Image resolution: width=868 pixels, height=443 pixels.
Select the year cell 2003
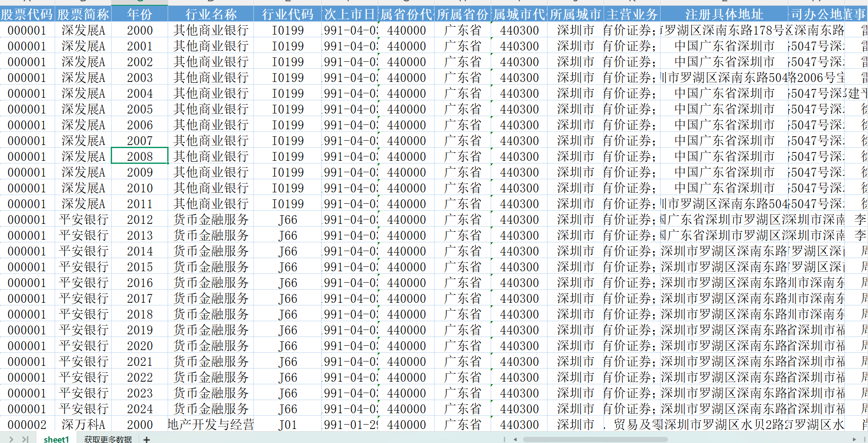pyautogui.click(x=140, y=78)
